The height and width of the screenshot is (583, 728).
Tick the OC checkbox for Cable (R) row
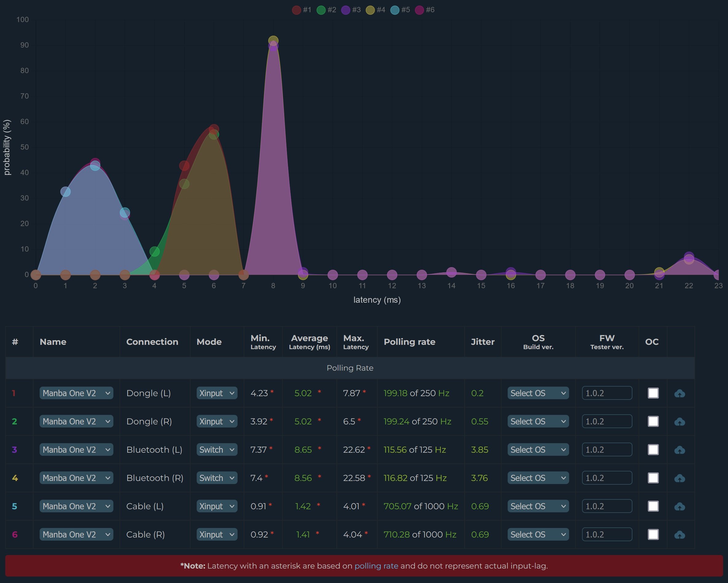click(x=653, y=534)
